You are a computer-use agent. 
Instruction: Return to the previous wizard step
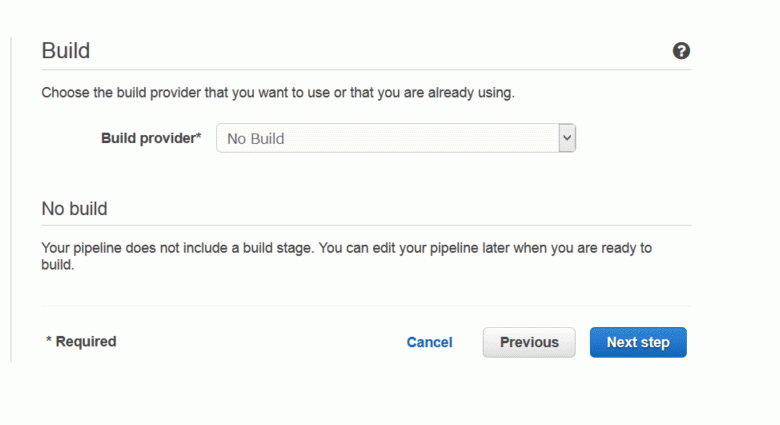[x=529, y=342]
